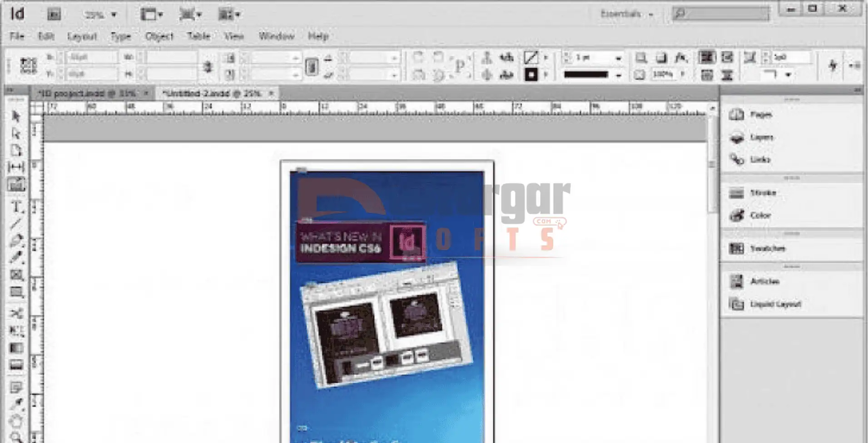Select the Page tool

[16, 150]
